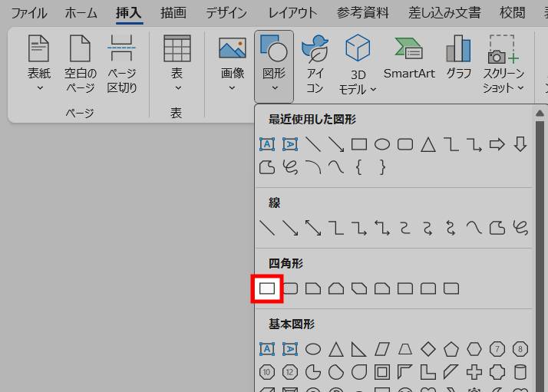Open the デザイン tab
548x392 pixels.
click(226, 13)
